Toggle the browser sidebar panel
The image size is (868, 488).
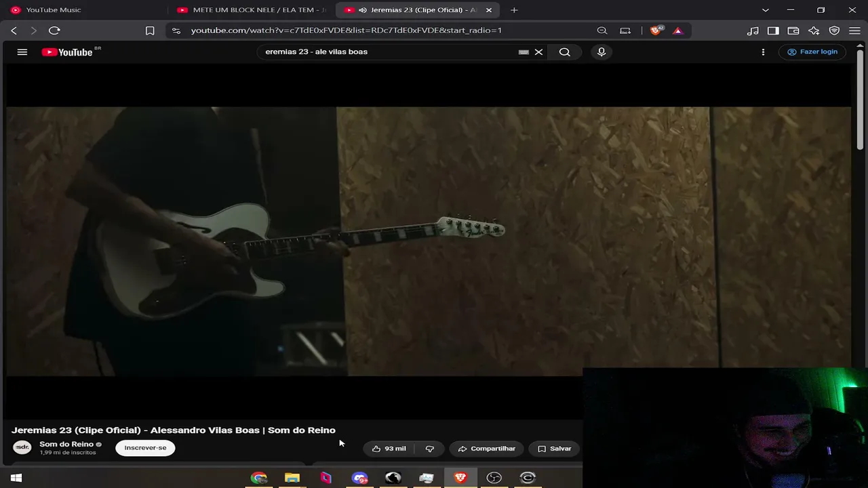[773, 30]
